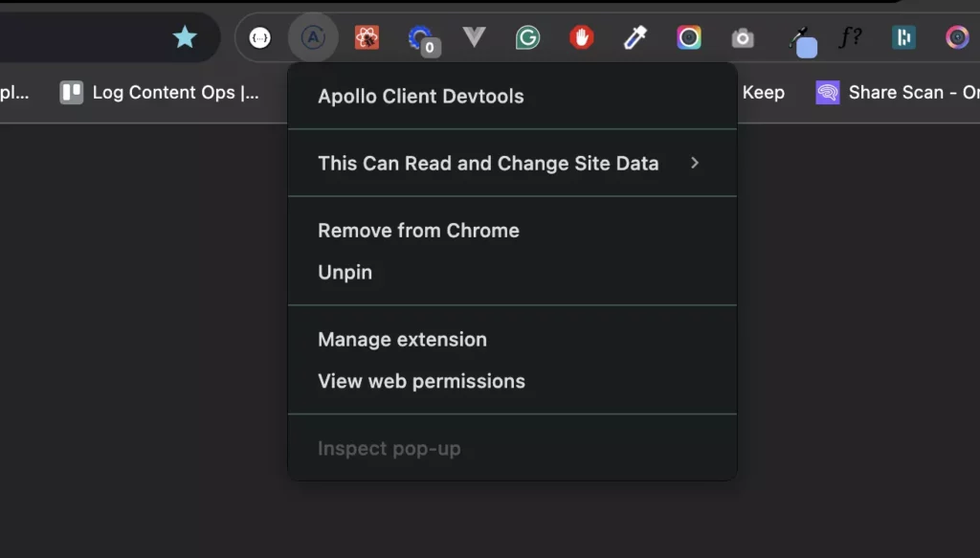Open the React Developer Tools extension icon
Screen dimensions: 980x558
coord(367,38)
